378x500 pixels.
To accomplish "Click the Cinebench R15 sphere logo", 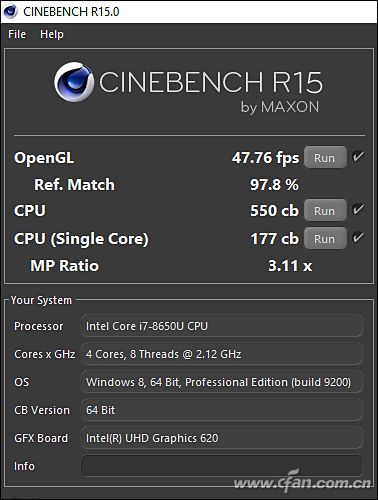I will point(74,82).
